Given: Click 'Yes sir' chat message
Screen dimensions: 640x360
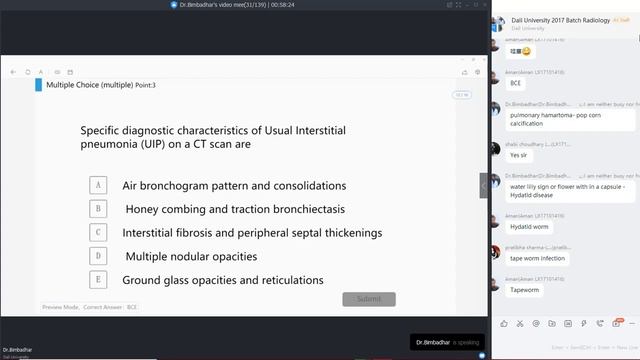Looking at the screenshot, I should click(519, 155).
